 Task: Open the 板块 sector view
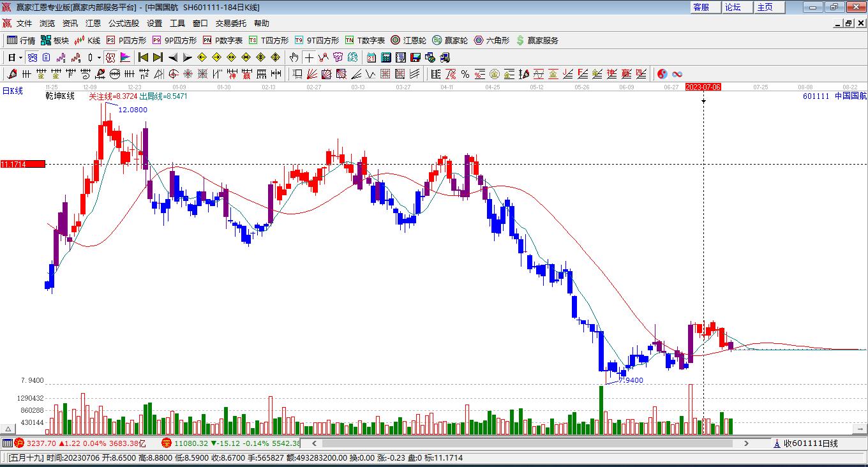point(54,40)
